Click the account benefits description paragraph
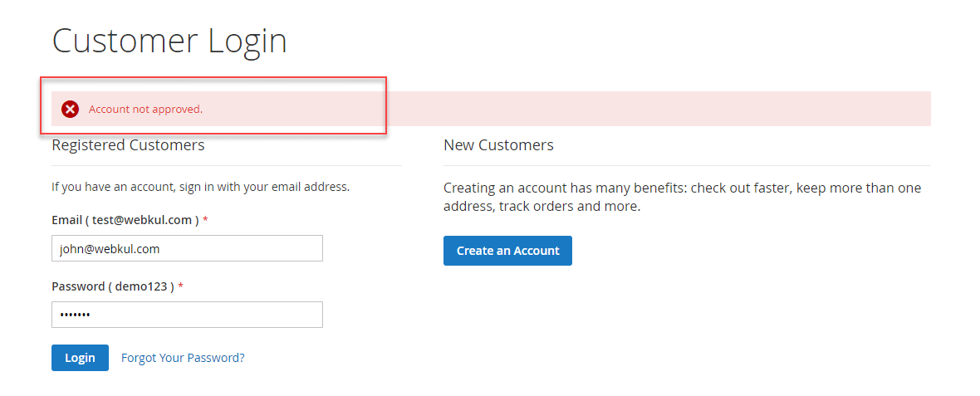Viewport: 980px width, 396px height. [682, 188]
